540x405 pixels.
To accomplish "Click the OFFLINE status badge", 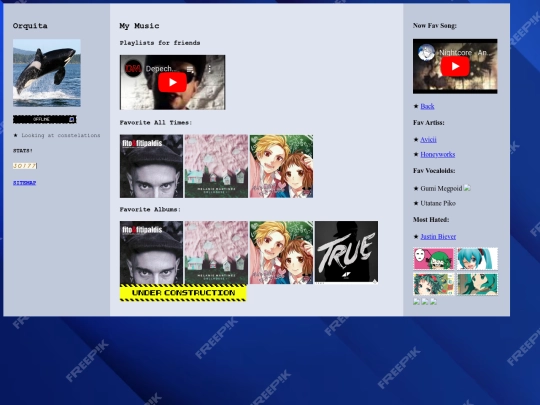I will point(45,119).
